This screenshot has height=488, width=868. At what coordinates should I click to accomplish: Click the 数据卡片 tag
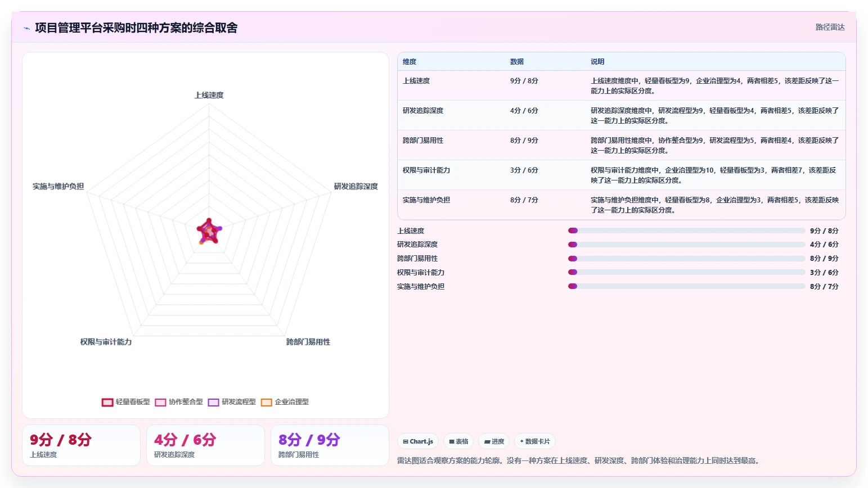tap(535, 441)
